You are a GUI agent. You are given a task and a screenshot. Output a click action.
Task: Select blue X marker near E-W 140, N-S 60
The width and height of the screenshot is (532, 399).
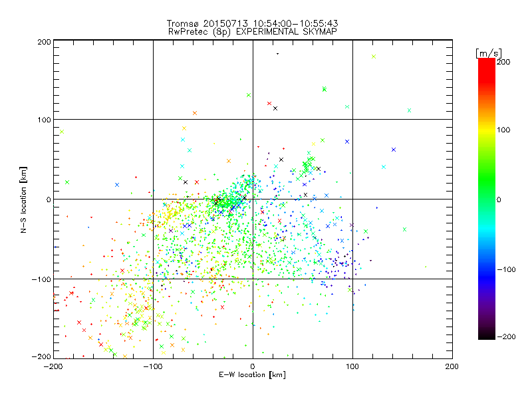pyautogui.click(x=394, y=150)
